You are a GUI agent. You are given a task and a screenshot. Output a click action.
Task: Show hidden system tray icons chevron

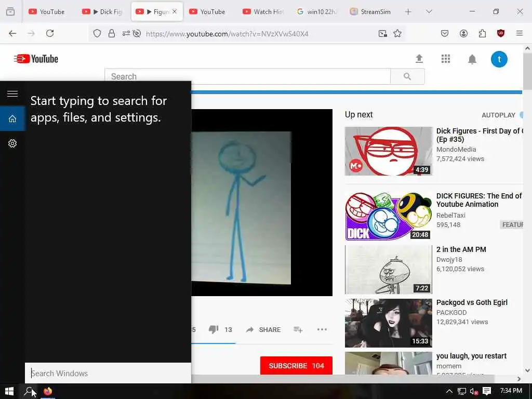449,391
